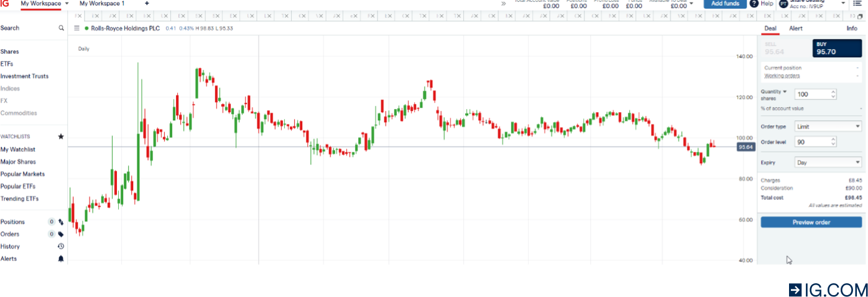Click the Add funds button
Image resolution: width=868 pixels, height=297 pixels.
coord(725,4)
